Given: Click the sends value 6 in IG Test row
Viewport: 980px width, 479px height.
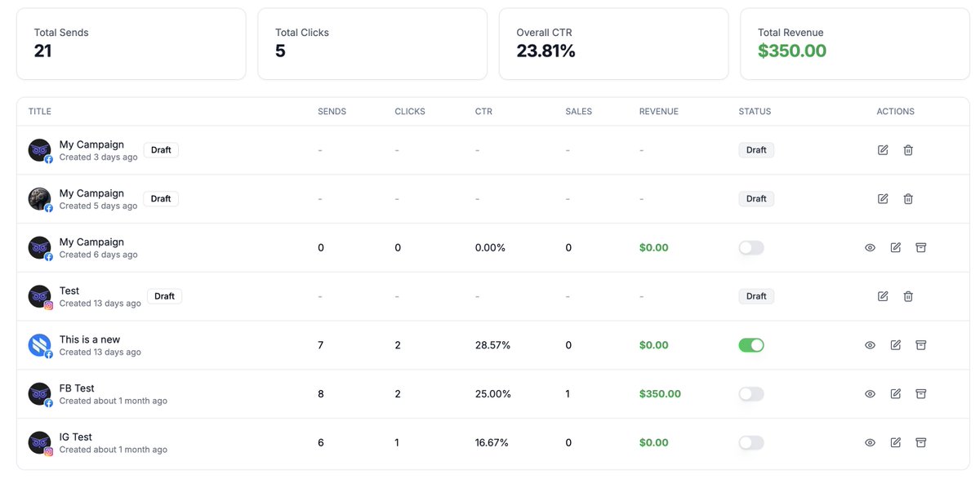Looking at the screenshot, I should click(x=321, y=442).
